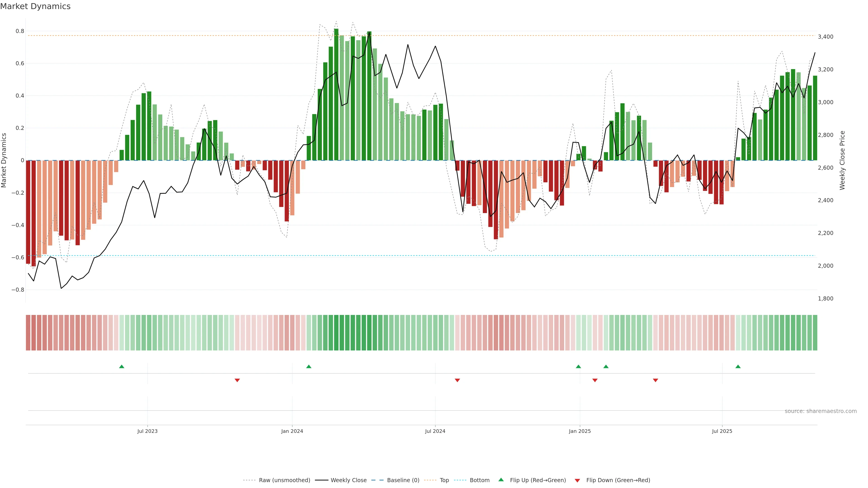The height and width of the screenshot is (488, 868).
Task: Click the red flip-down triangle after Jul 2024
Action: click(457, 380)
